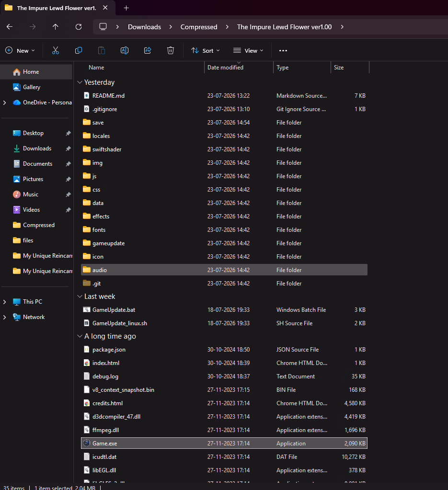Click the Cut scissors icon
The width and height of the screenshot is (448, 490).
tap(55, 50)
